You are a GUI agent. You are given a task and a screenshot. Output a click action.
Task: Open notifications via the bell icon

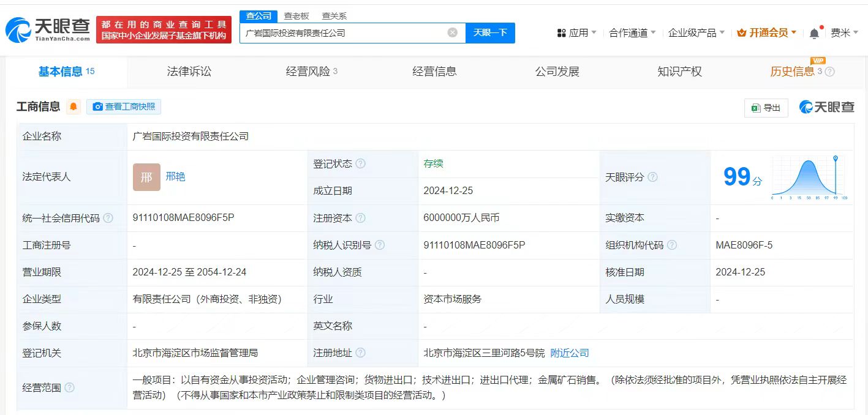coord(814,33)
